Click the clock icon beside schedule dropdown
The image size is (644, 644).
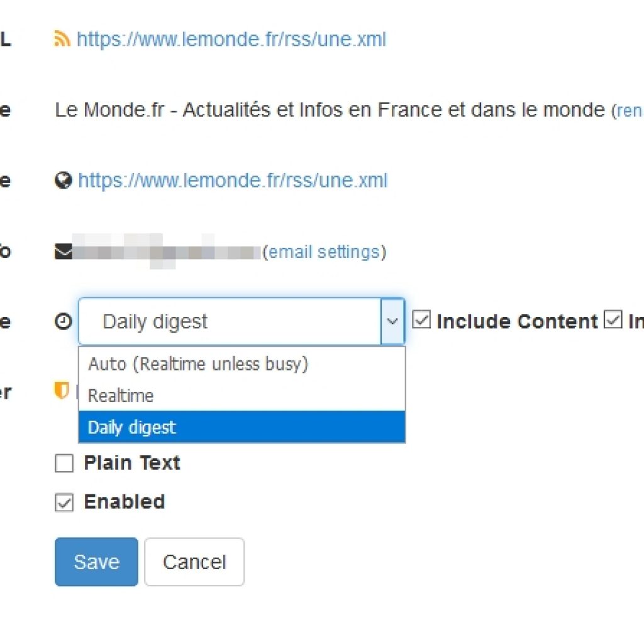pyautogui.click(x=64, y=321)
